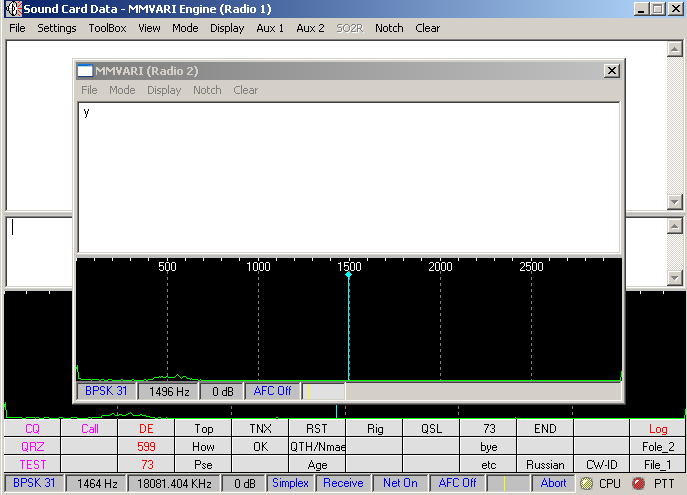This screenshot has width=687, height=495.
Task: Toggle the Receive button
Action: [x=343, y=483]
